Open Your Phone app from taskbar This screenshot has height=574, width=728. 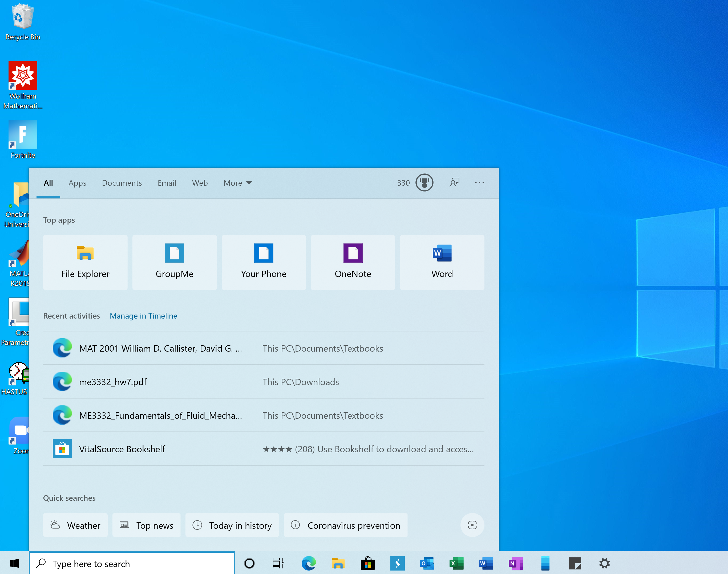(x=545, y=563)
